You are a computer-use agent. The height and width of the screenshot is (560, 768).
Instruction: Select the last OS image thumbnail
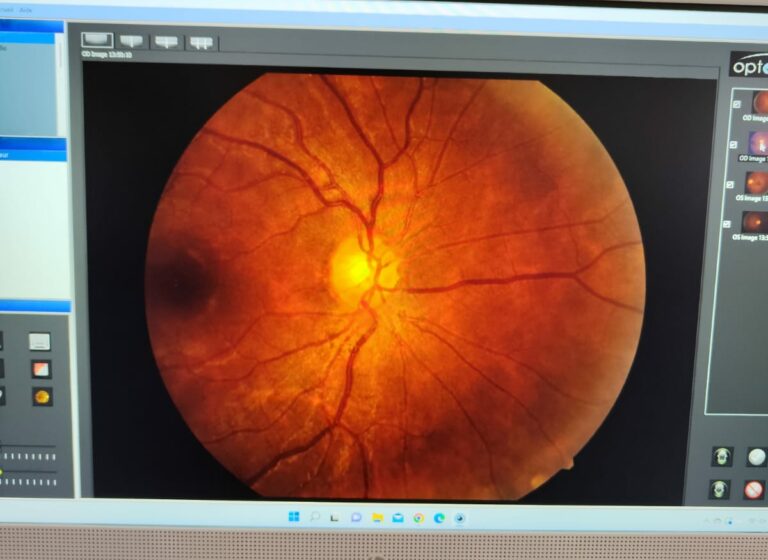click(755, 222)
